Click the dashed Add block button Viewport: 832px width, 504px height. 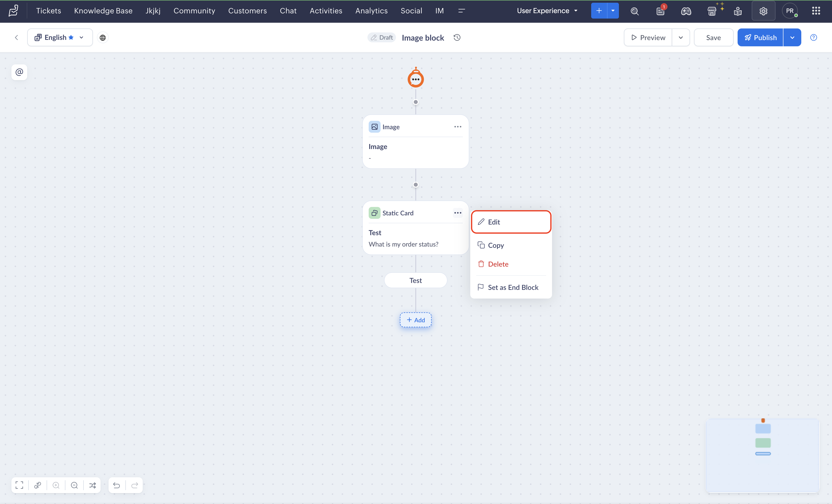coord(416,320)
